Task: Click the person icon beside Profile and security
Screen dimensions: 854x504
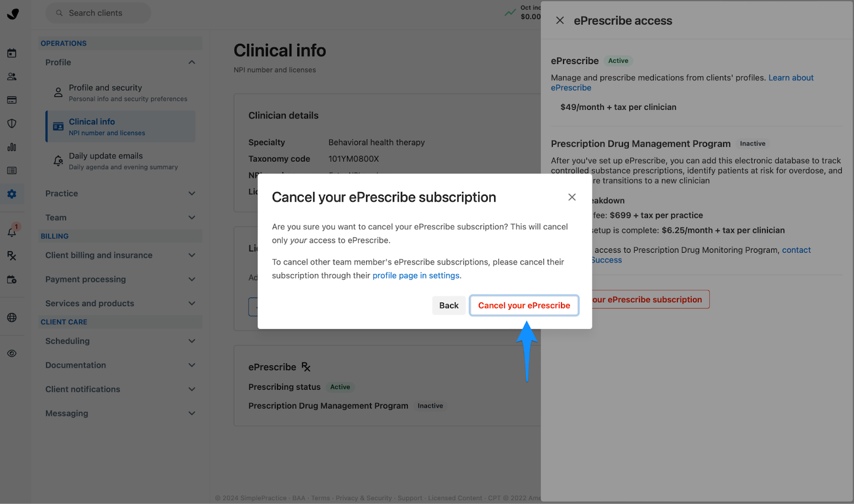Action: [58, 92]
